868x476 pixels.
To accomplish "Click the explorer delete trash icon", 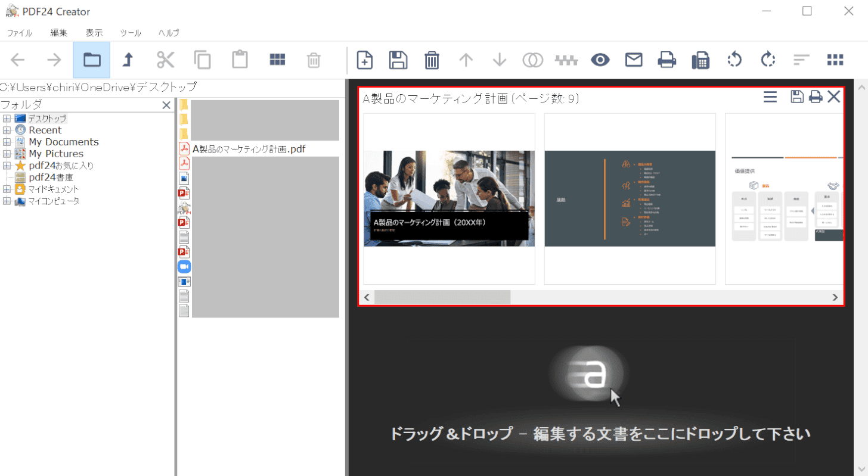I will pos(314,60).
